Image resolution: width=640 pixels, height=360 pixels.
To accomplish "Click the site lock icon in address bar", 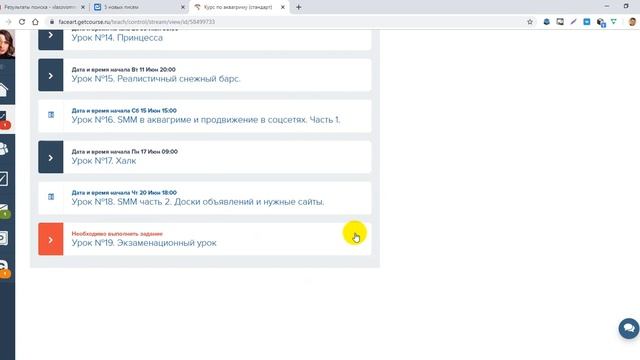I will (52, 22).
